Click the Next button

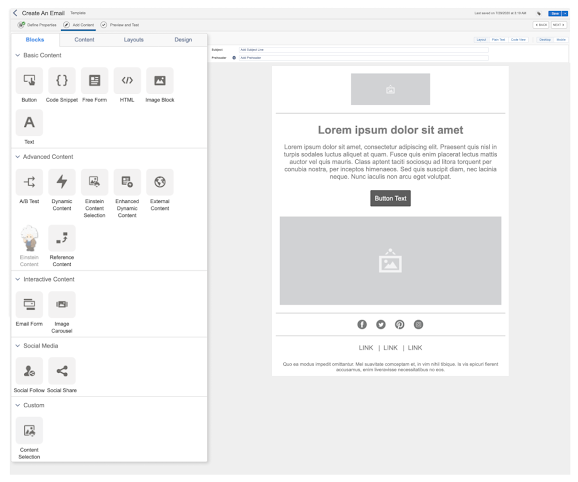pyautogui.click(x=559, y=25)
